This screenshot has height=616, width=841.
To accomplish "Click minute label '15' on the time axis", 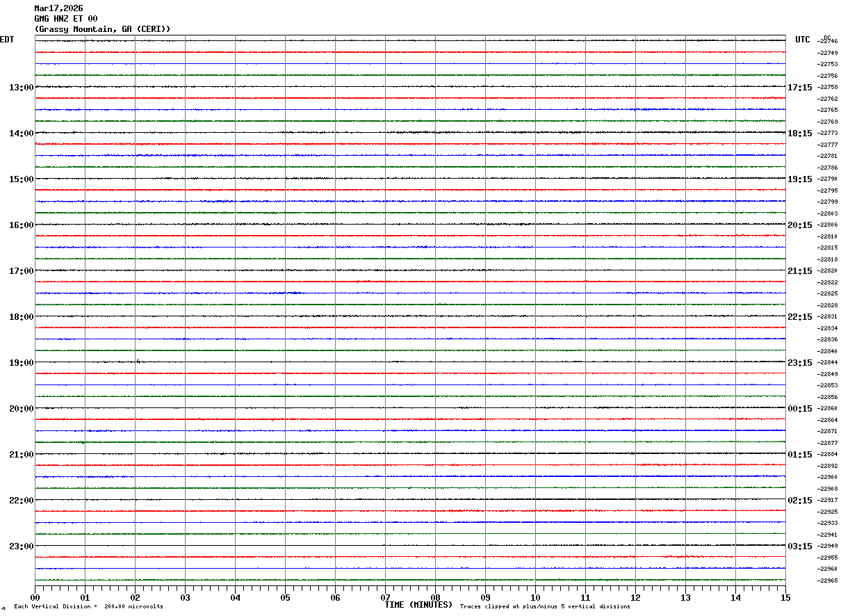I will pyautogui.click(x=785, y=598).
